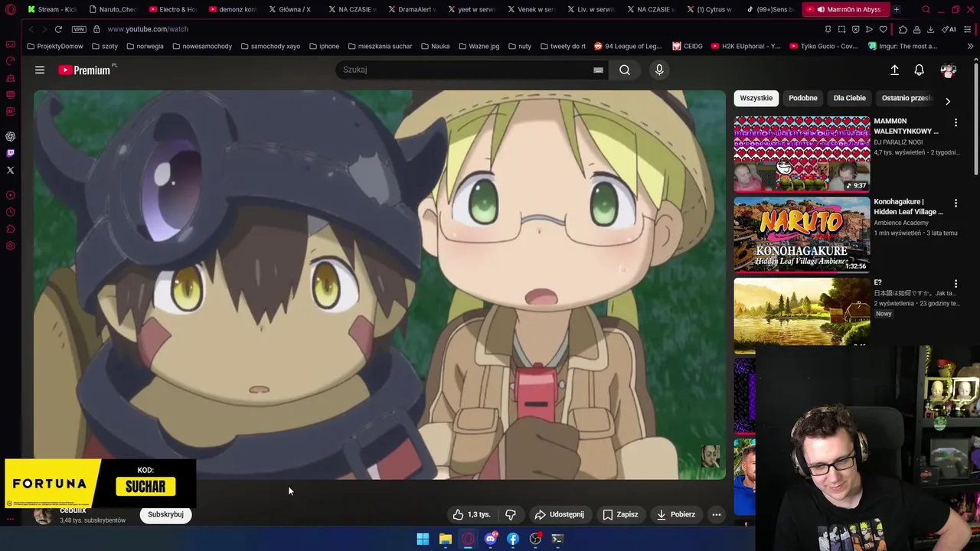This screenshot has width=980, height=551.
Task: Save the video with Zapisz
Action: click(620, 514)
